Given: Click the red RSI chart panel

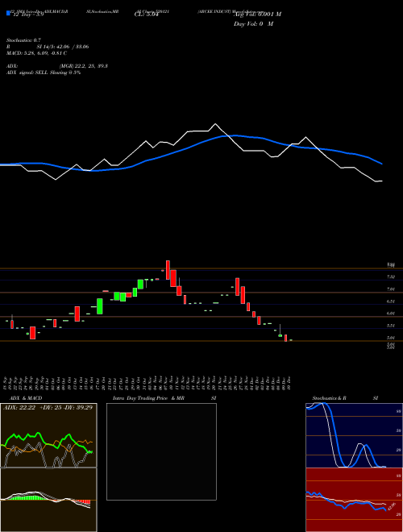Looking at the screenshot, I should point(354,500).
